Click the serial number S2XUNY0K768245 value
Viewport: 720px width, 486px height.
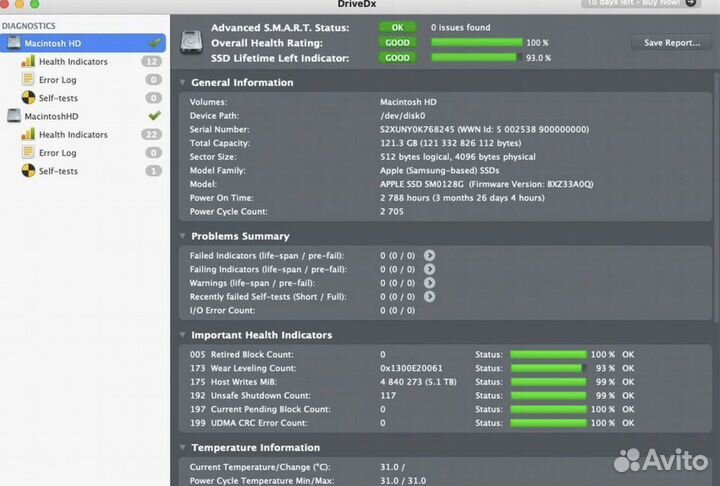[x=417, y=130]
